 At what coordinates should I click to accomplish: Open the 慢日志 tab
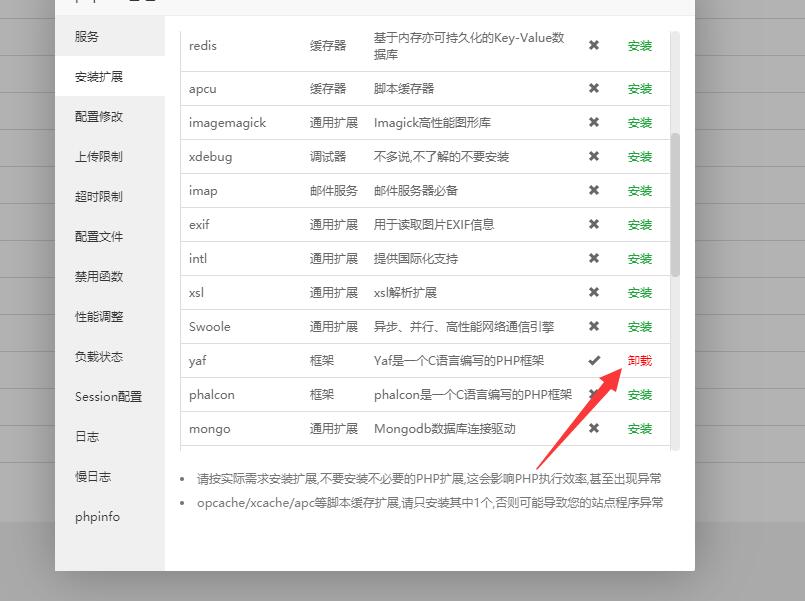point(110,477)
